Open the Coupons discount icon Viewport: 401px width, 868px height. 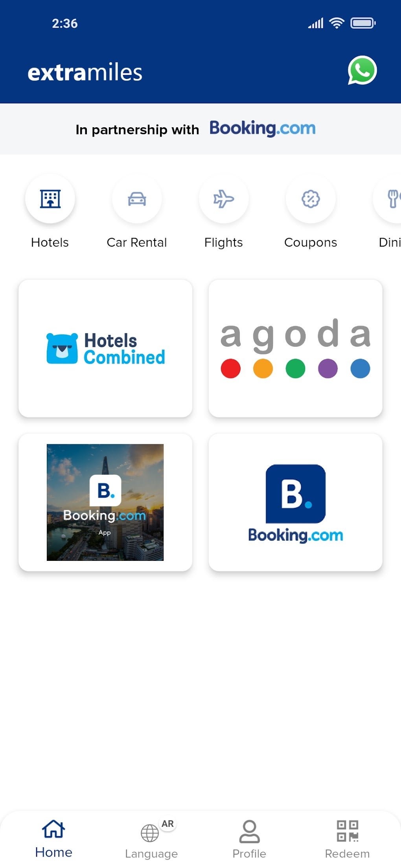click(x=311, y=199)
